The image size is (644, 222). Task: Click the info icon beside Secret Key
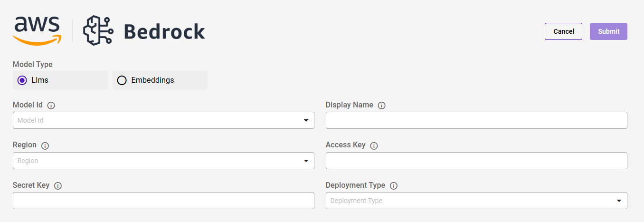[58, 186]
